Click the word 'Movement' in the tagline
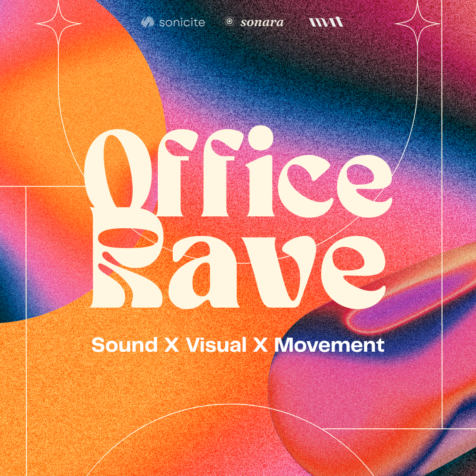This screenshot has width=476, height=476. 329,345
